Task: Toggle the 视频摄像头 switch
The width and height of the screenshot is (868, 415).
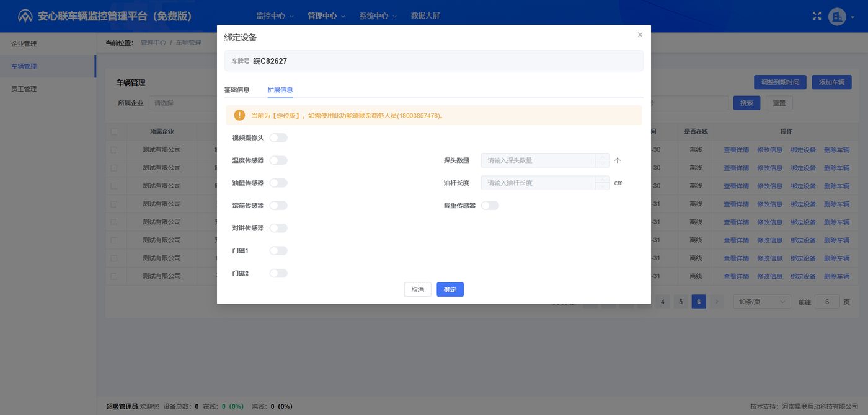Action: coord(278,138)
